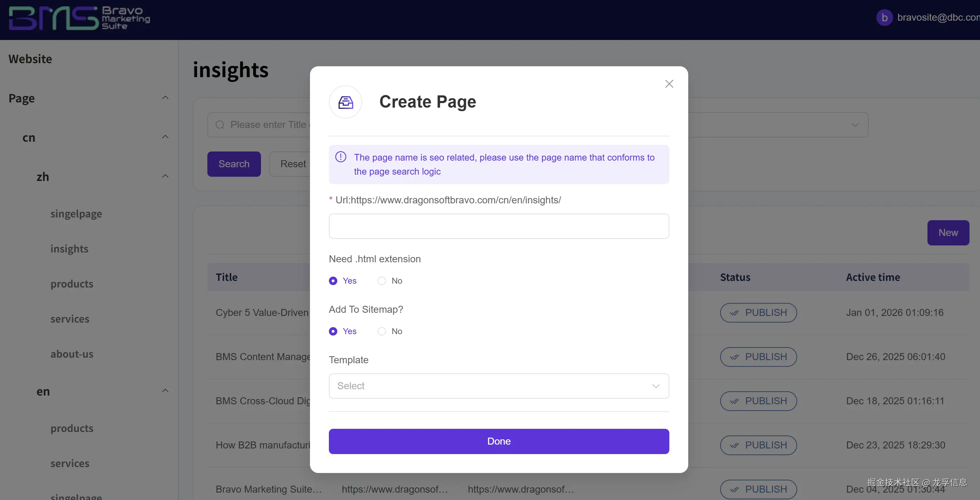Click the user avatar icon labeled b
Screen dimensions: 980x500
[x=884, y=18]
